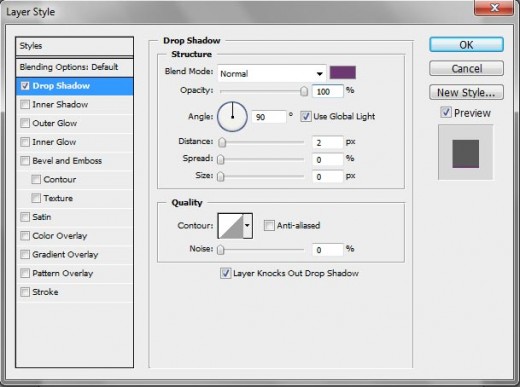Click the Spread value field
This screenshot has height=387, width=520.
click(327, 160)
